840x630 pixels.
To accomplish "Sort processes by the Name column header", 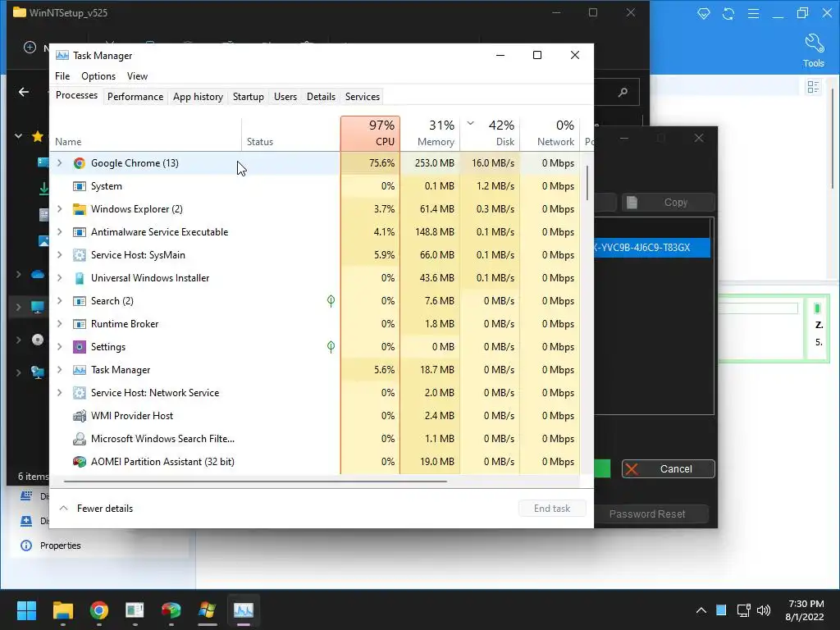I will pos(146,134).
